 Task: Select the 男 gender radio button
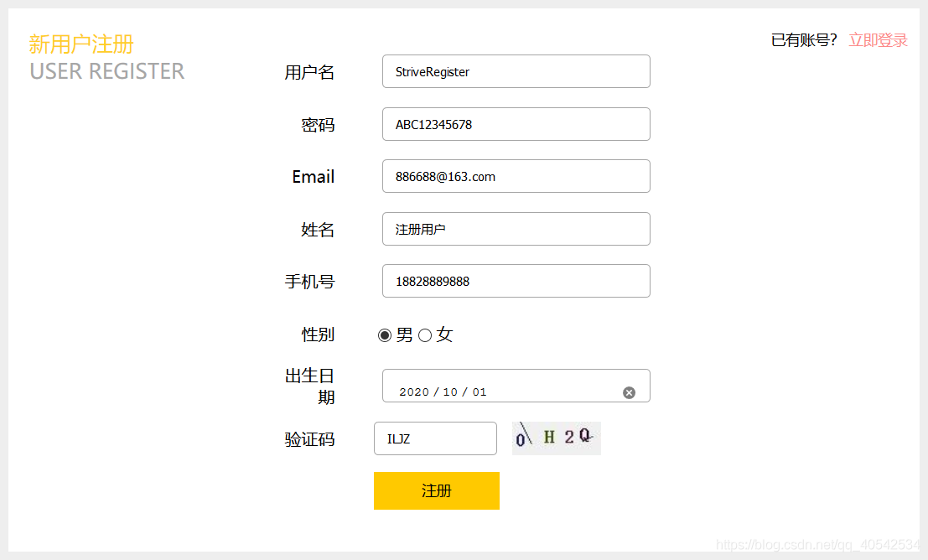[385, 335]
